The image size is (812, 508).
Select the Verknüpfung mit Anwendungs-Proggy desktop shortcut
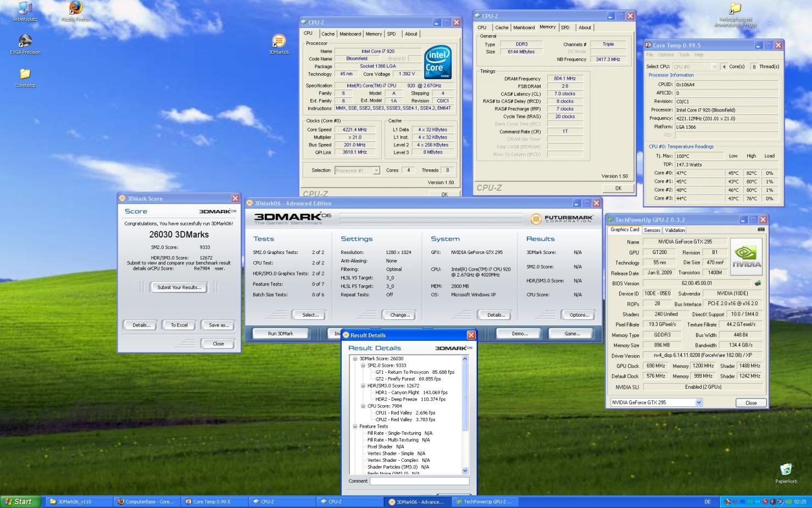736,15
